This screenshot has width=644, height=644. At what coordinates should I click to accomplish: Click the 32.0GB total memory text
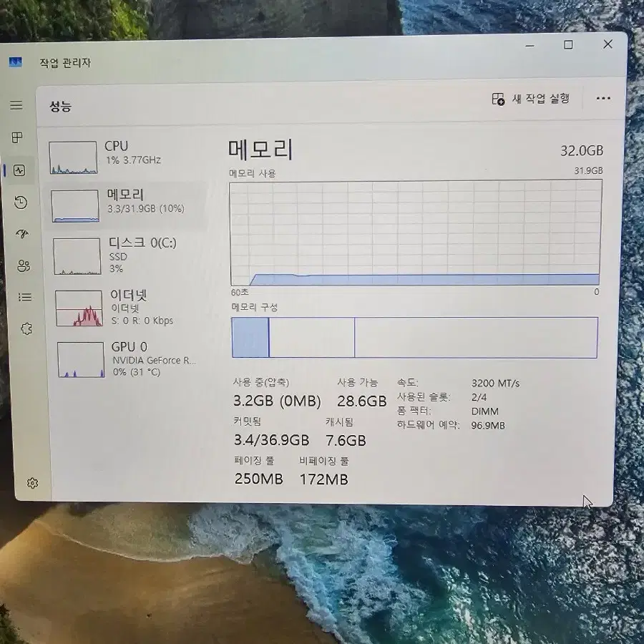pos(582,151)
